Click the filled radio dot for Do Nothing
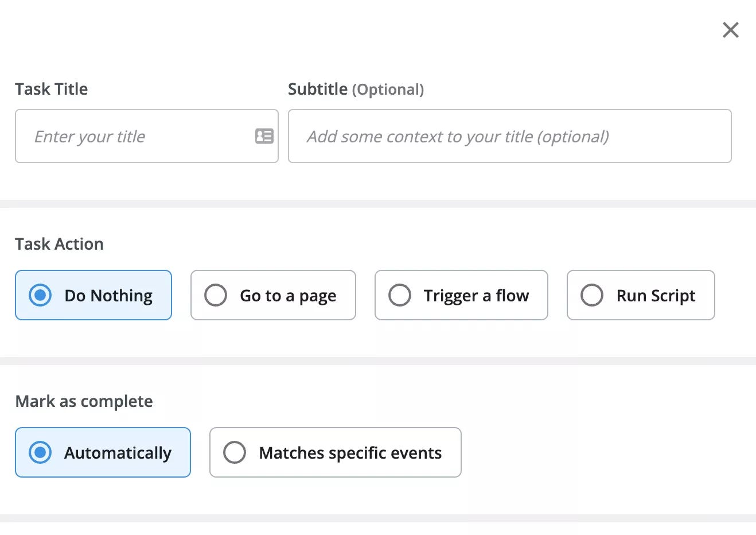756x535 pixels. coord(40,295)
